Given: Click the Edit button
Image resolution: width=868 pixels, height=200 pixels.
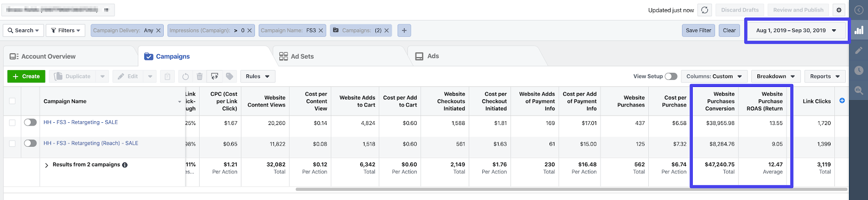Looking at the screenshot, I should [x=129, y=77].
